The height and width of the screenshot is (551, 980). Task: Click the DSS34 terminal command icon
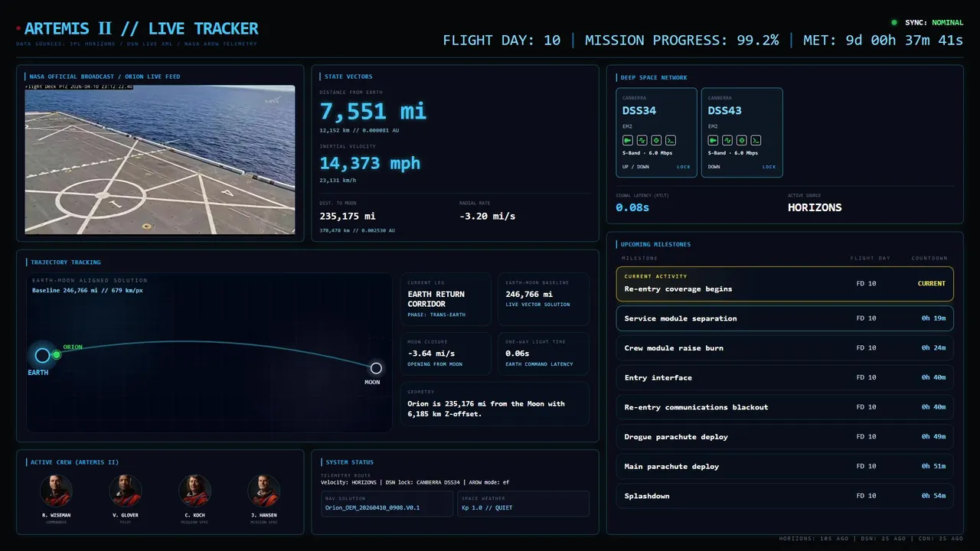click(670, 141)
